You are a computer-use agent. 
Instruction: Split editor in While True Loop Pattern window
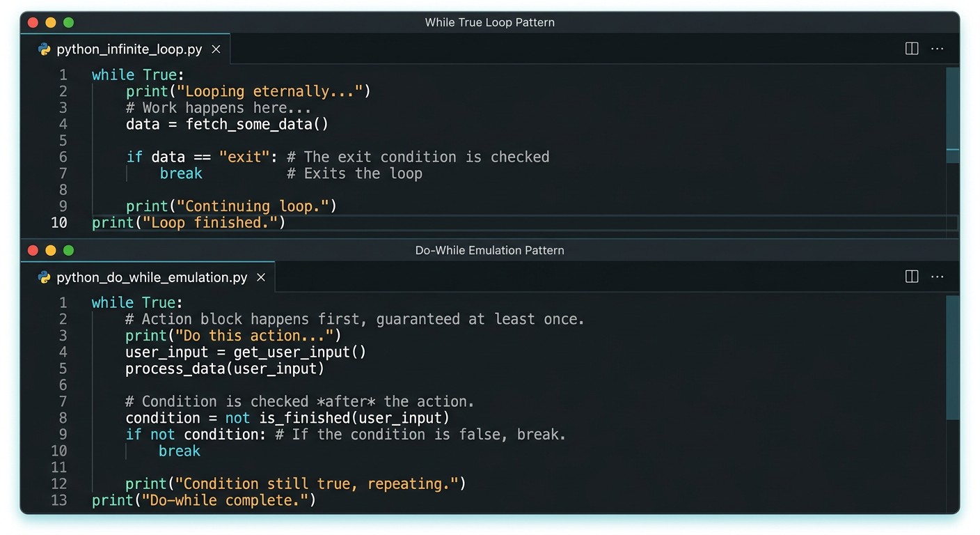click(x=912, y=49)
